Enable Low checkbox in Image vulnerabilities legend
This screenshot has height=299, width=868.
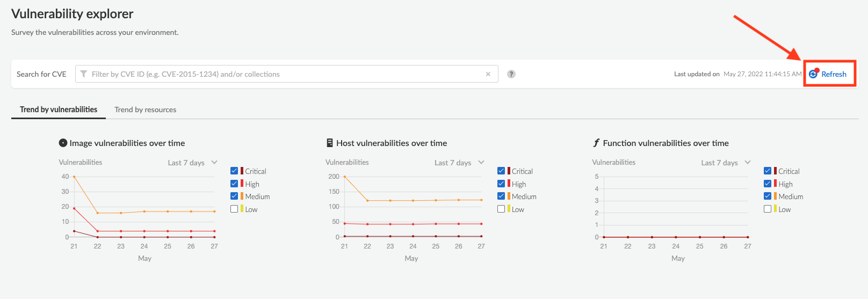point(234,209)
